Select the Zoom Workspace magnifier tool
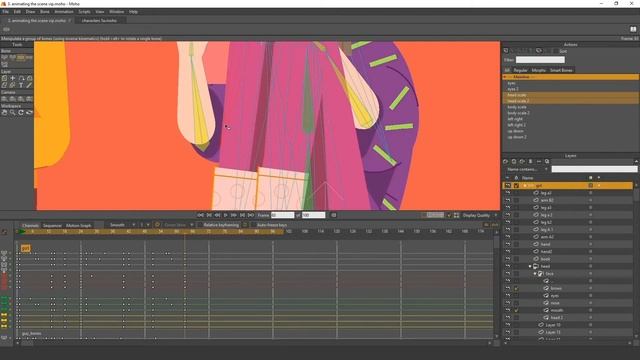The image size is (640, 360). pos(13,112)
